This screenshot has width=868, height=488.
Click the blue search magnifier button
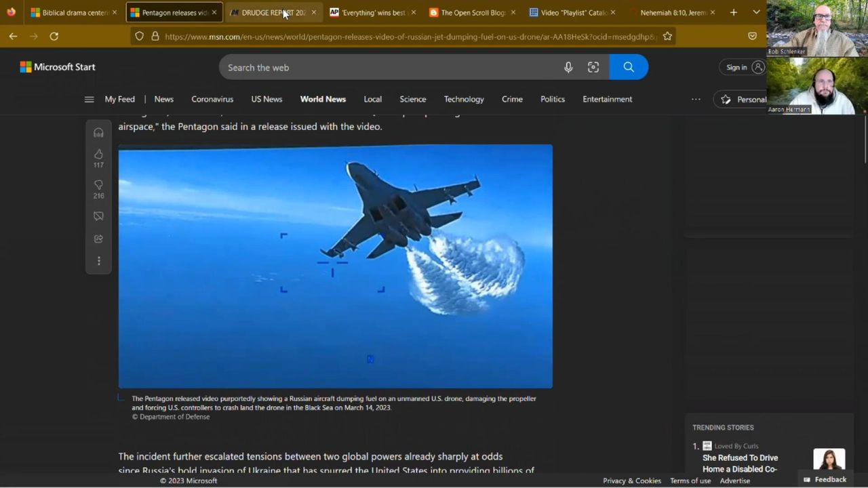pos(629,67)
